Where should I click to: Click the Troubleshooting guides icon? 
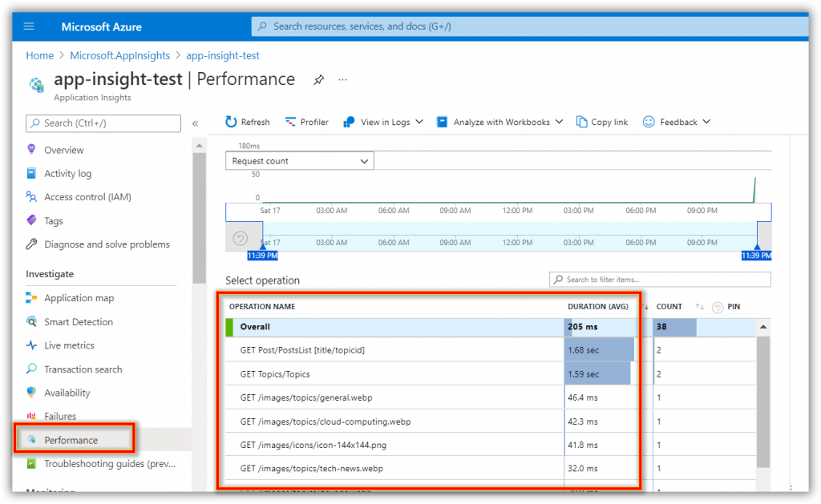31,463
